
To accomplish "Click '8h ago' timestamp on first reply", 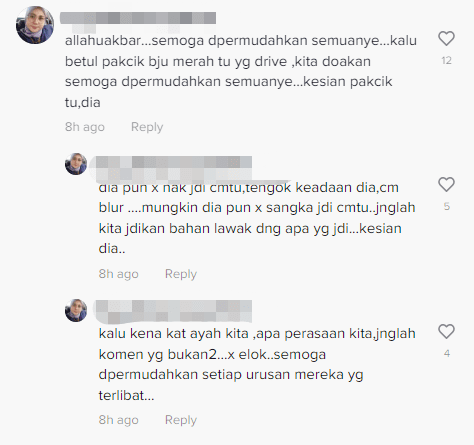I will 118,274.
